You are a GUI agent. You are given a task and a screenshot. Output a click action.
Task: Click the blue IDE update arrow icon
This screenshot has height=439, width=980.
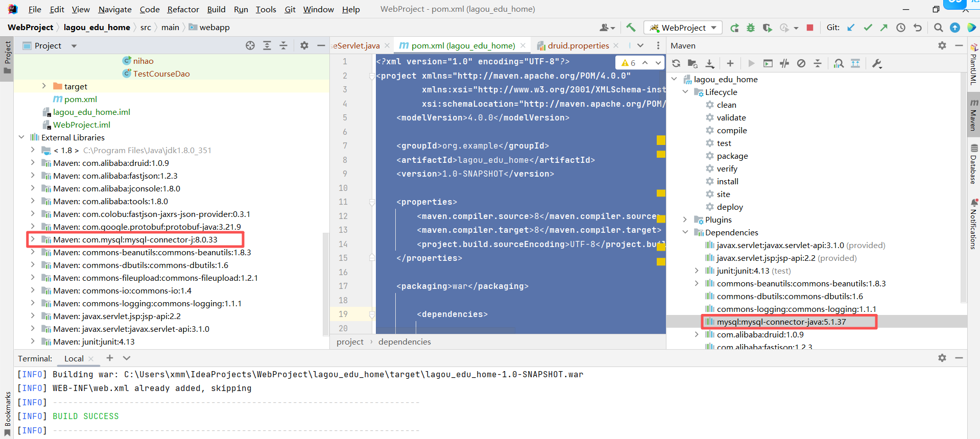point(955,28)
